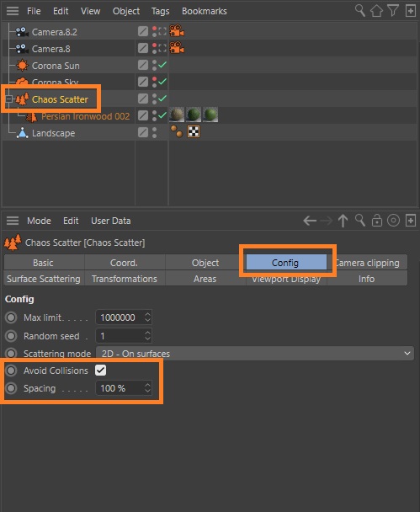Screen dimensions: 420x512
Task: Open the Object Manager hamburger menu
Action: pyautogui.click(x=13, y=11)
